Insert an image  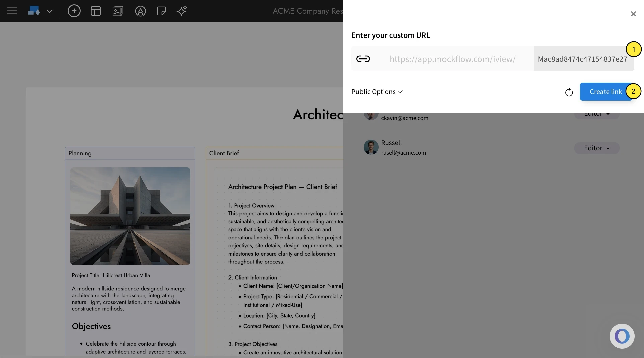click(x=117, y=11)
